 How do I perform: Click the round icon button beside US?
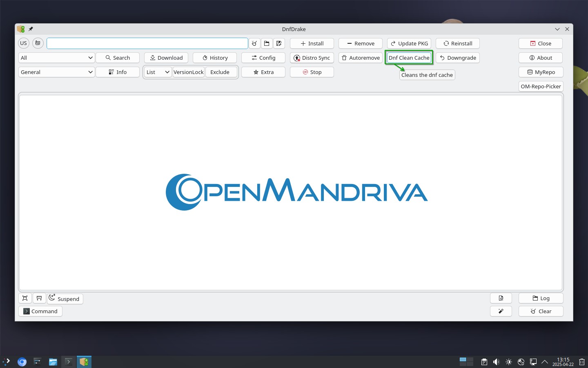pyautogui.click(x=38, y=43)
